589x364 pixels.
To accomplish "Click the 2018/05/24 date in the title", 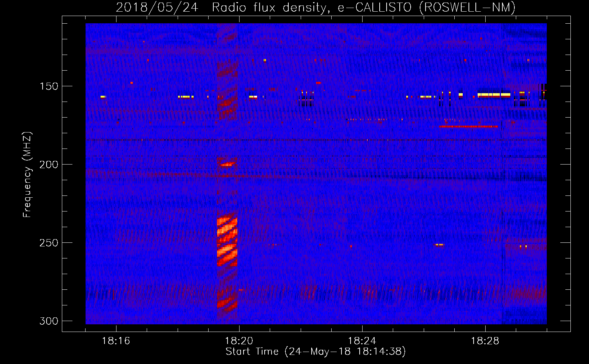I will tap(157, 7).
